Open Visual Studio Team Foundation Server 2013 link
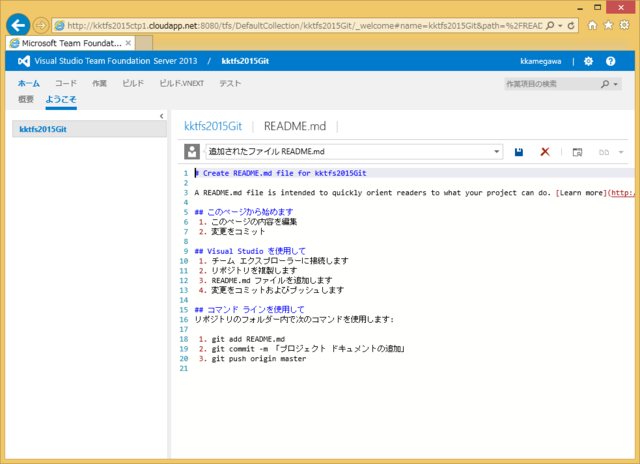This screenshot has width=640, height=464. [x=116, y=61]
